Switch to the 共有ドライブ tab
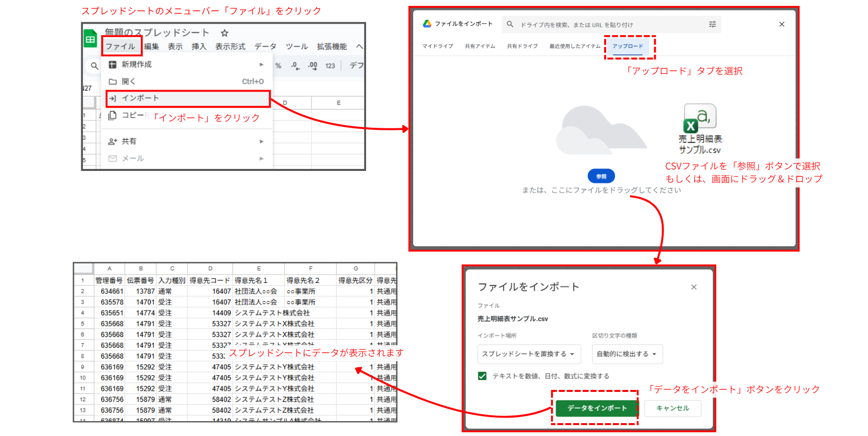The width and height of the screenshot is (868, 436). (x=522, y=46)
